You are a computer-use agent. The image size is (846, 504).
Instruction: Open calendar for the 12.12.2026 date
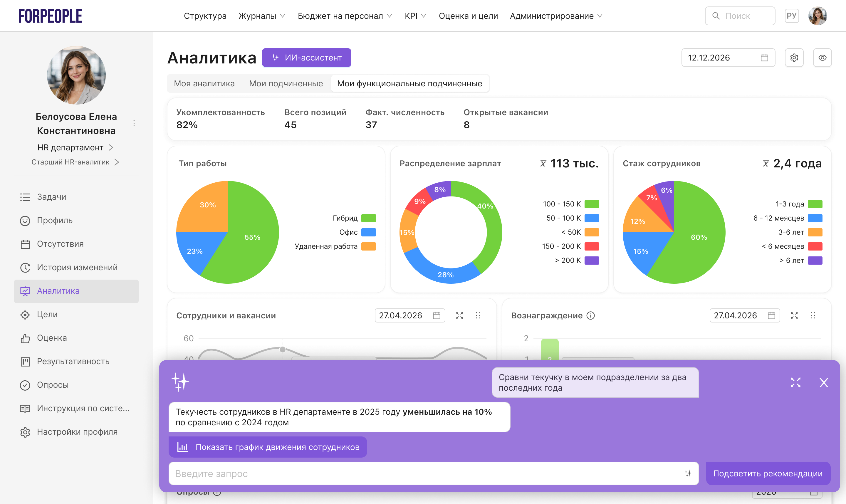click(x=764, y=58)
